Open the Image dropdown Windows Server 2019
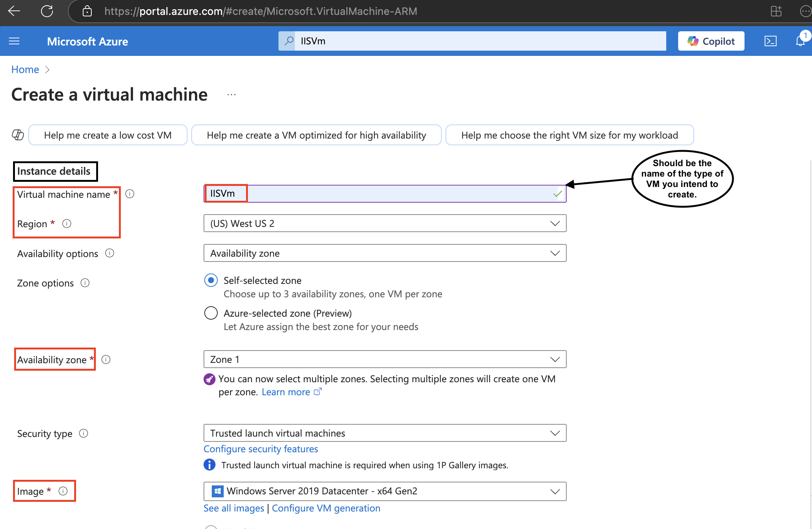This screenshot has height=529, width=812. point(385,491)
